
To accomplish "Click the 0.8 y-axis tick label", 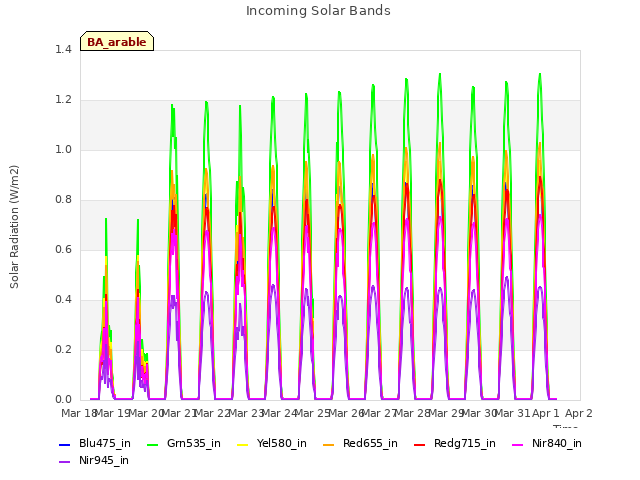I will (x=63, y=200).
